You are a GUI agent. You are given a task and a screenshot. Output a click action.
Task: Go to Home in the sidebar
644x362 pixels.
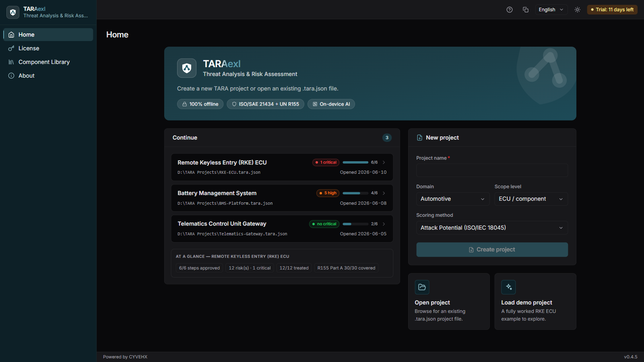point(48,35)
